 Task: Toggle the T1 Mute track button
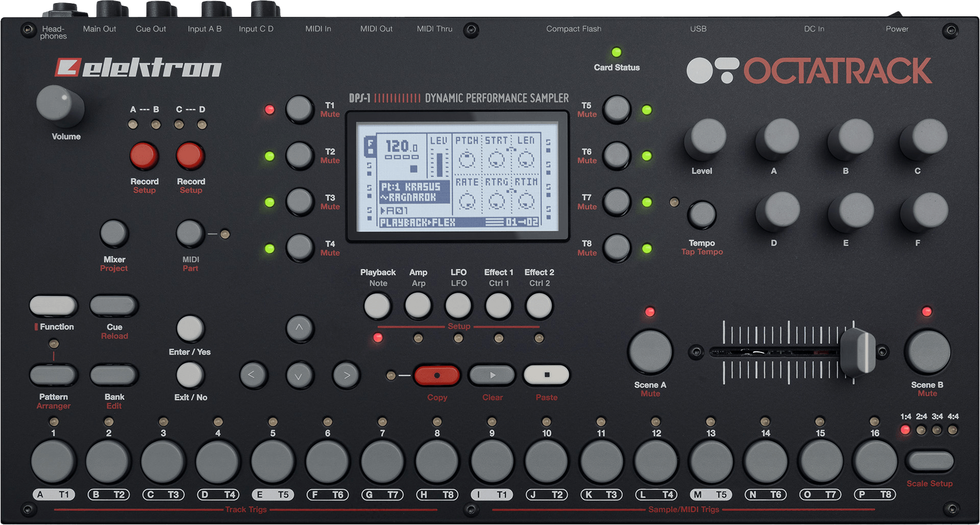point(300,109)
